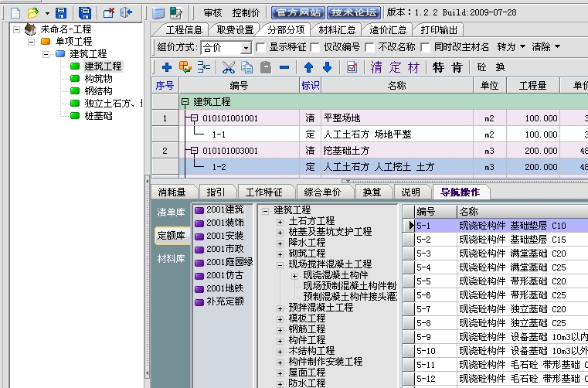The height and width of the screenshot is (388, 588).
Task: Collapse item 010101003001 row
Action: 194,151
